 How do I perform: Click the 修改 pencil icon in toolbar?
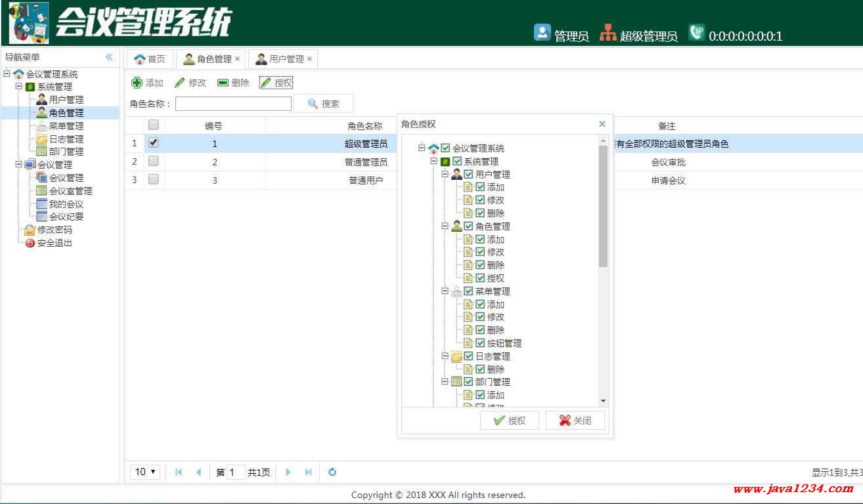click(x=179, y=83)
